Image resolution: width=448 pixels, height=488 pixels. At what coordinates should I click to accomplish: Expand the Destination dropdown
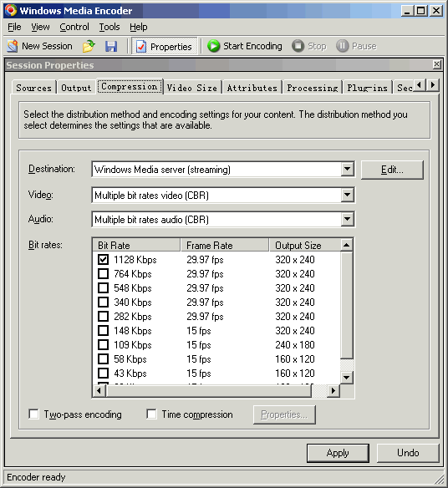(347, 170)
